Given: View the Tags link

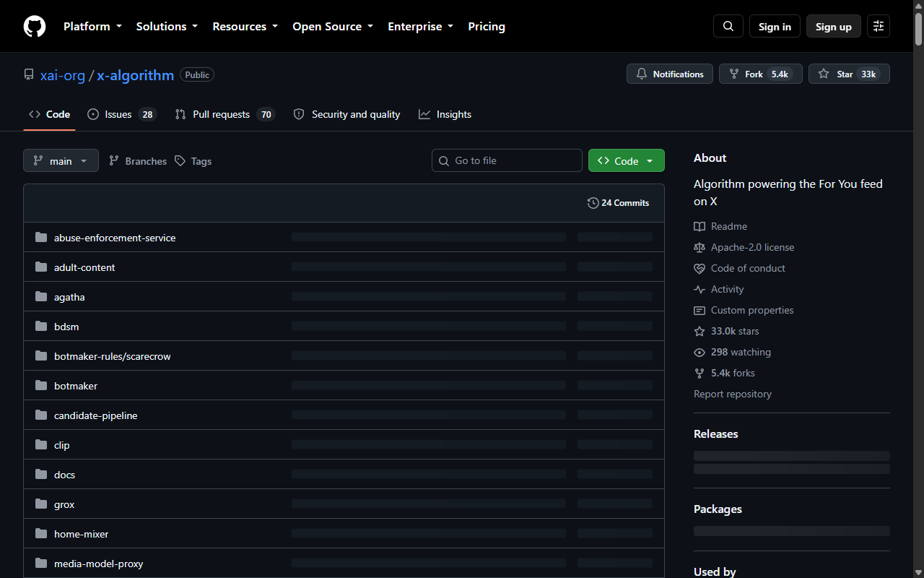Looking at the screenshot, I should coord(193,161).
